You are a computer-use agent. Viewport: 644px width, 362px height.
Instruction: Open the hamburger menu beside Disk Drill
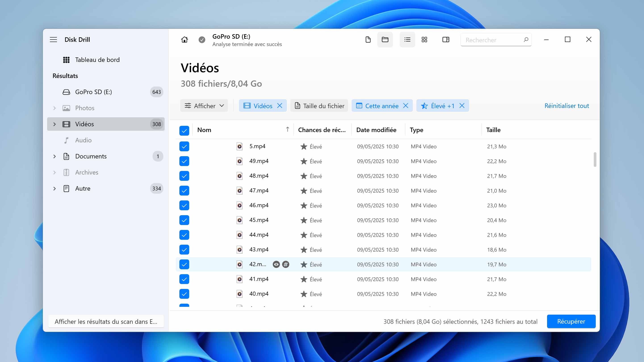pyautogui.click(x=53, y=40)
